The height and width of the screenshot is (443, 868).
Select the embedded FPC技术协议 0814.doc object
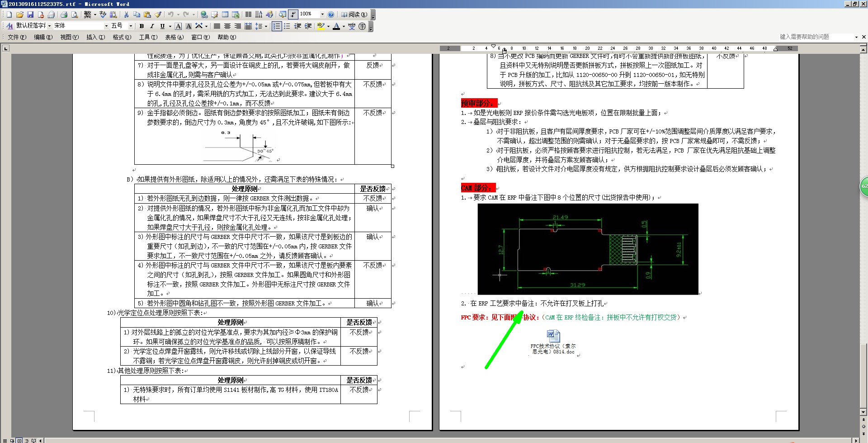coord(553,342)
